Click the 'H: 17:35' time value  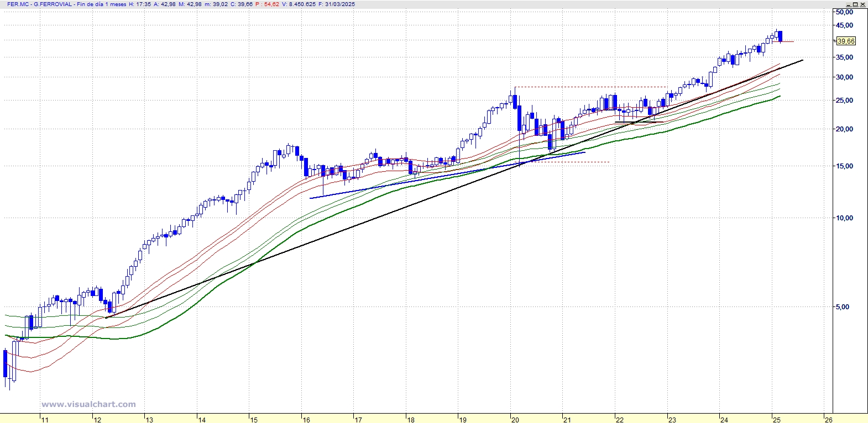click(139, 4)
